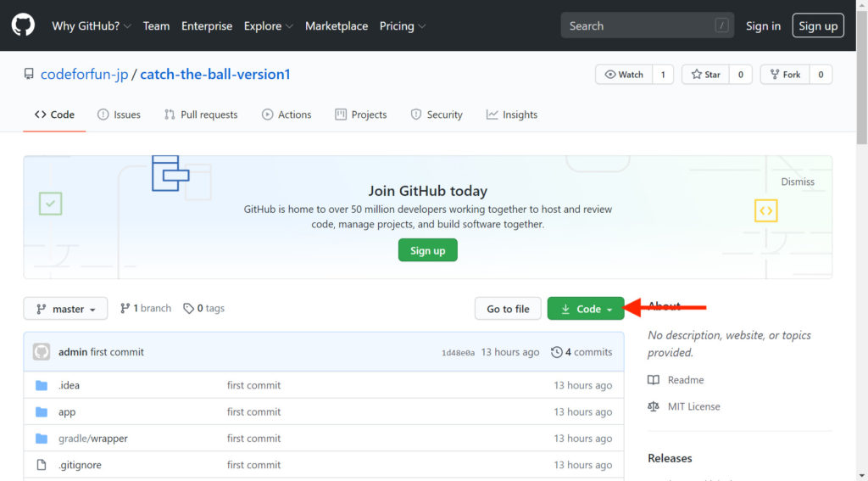Open the Marketplace link
This screenshot has width=868, height=481.
click(337, 26)
